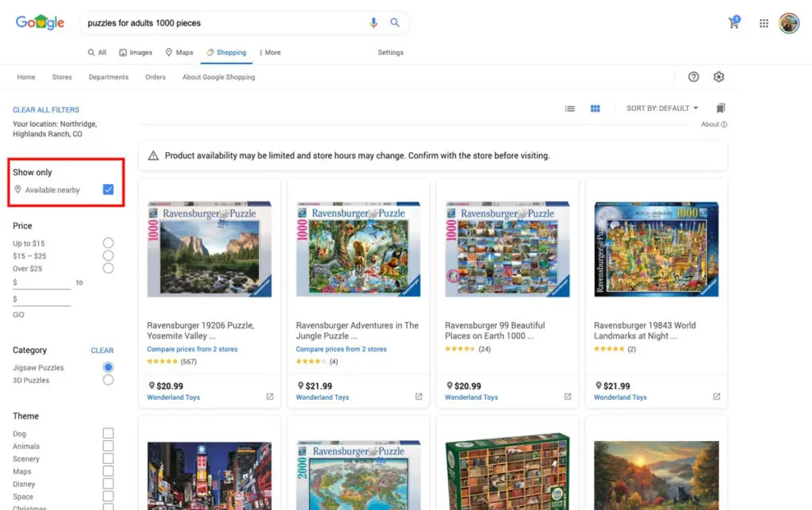812x510 pixels.
Task: Click the magnifying glass search icon
Action: (x=395, y=23)
